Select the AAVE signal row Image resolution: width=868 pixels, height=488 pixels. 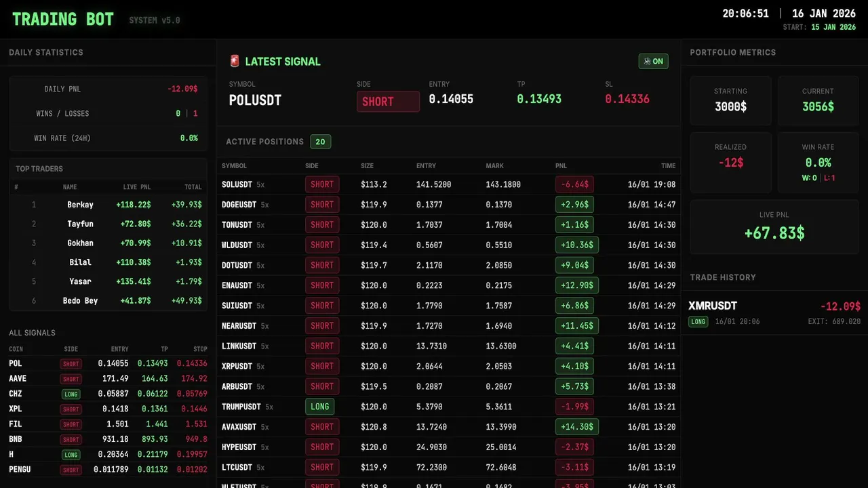point(108,379)
